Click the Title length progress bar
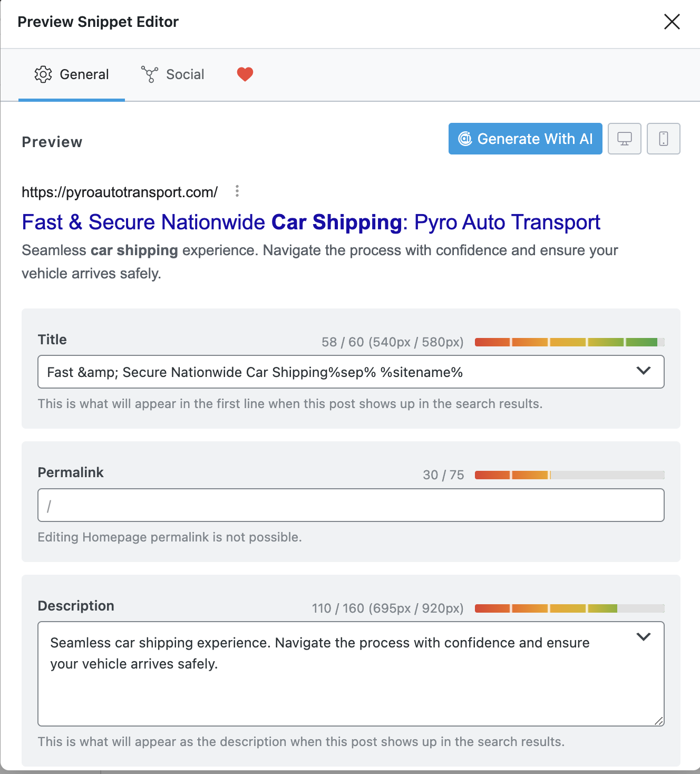The image size is (700, 774). coord(569,342)
